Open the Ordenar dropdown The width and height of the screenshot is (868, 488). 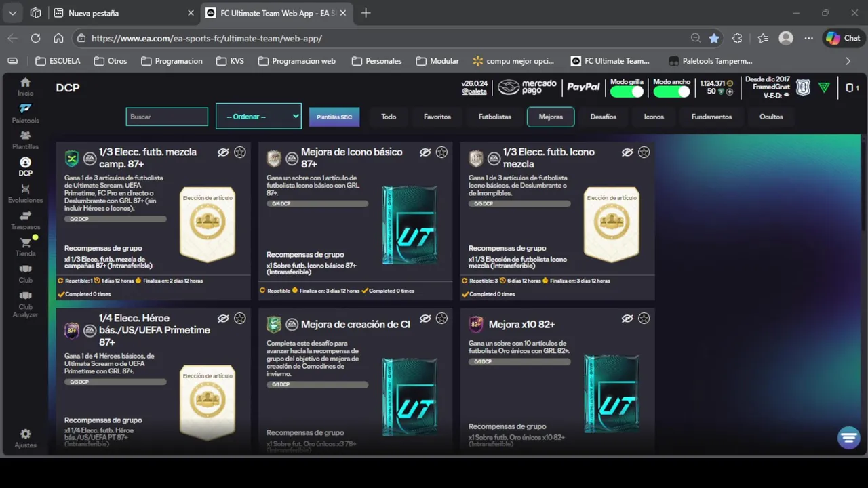pos(258,117)
